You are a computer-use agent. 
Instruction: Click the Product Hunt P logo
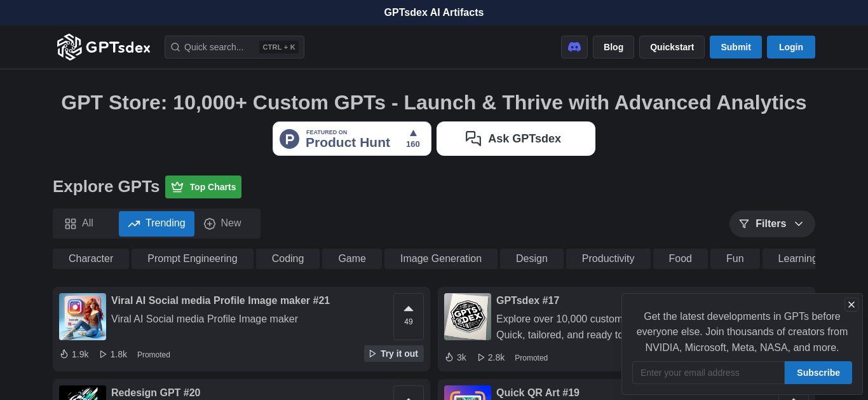pyautogui.click(x=289, y=139)
